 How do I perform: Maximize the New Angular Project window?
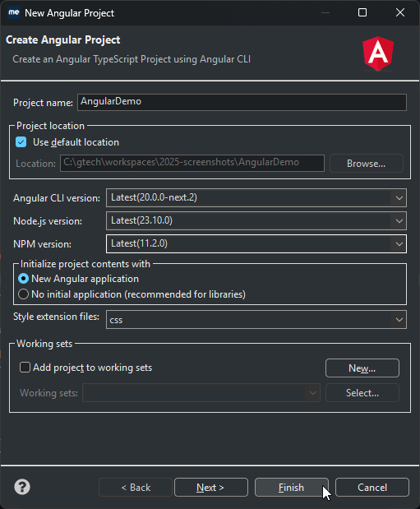[362, 12]
